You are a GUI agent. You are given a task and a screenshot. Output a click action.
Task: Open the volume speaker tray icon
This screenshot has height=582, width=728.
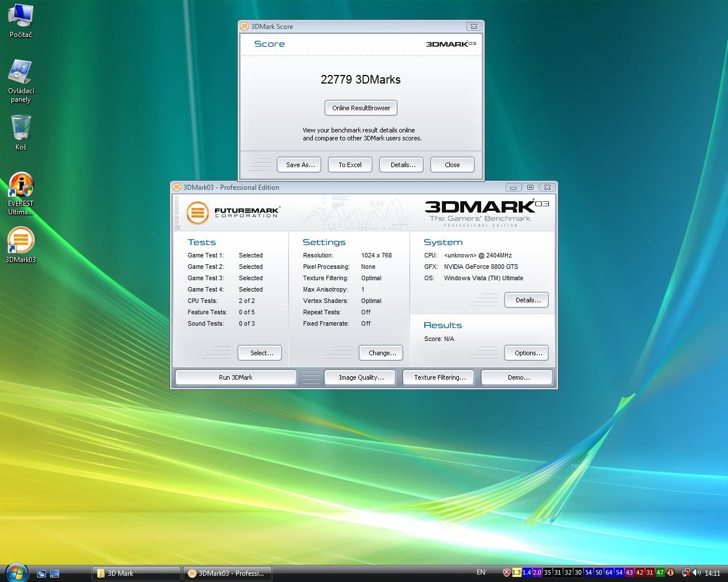click(x=697, y=573)
